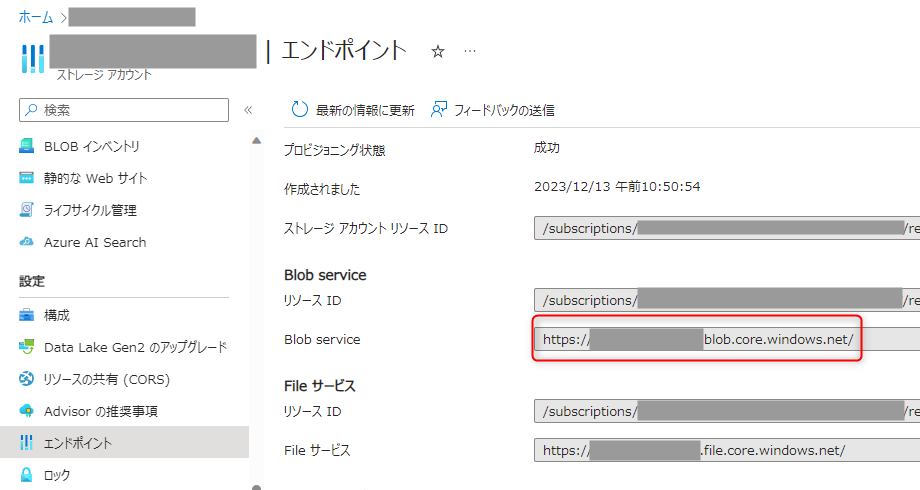The width and height of the screenshot is (920, 490).
Task: Click the 静的な Web サイト icon
Action: click(x=26, y=178)
